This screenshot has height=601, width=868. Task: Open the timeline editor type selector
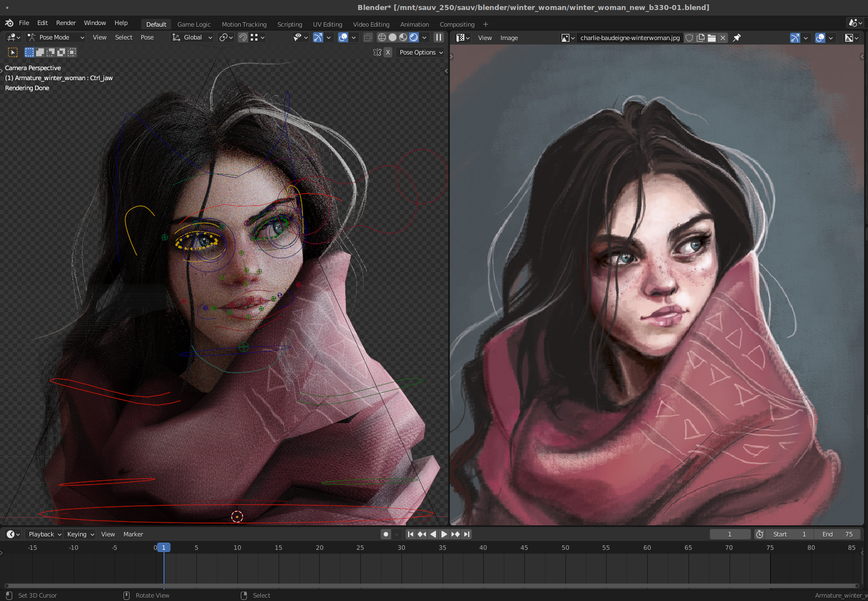point(13,534)
